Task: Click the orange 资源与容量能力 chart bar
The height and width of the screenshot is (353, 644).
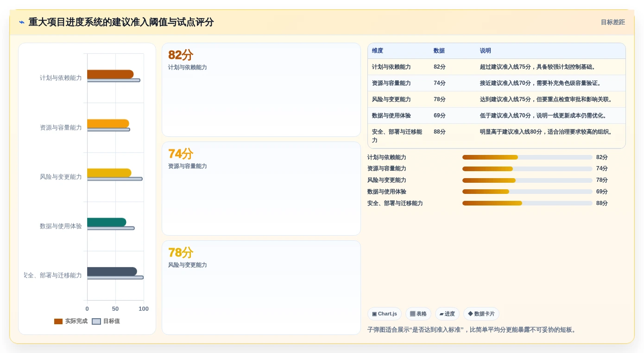Action: coord(108,123)
